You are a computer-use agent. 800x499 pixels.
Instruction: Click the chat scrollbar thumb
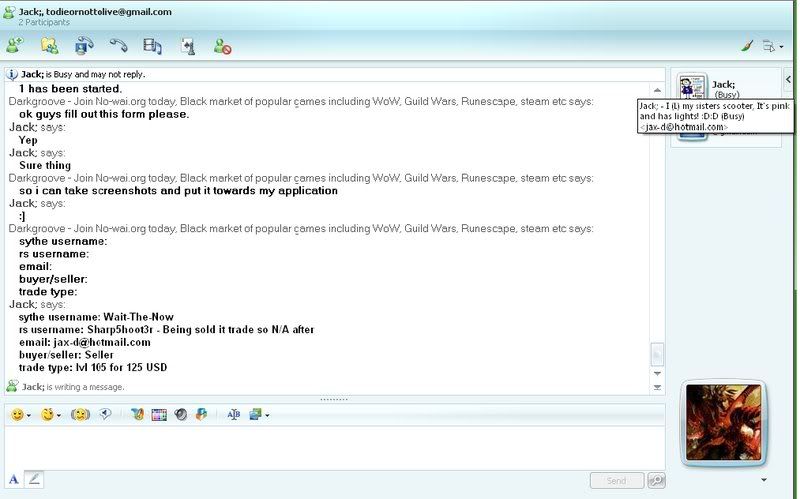(x=657, y=354)
